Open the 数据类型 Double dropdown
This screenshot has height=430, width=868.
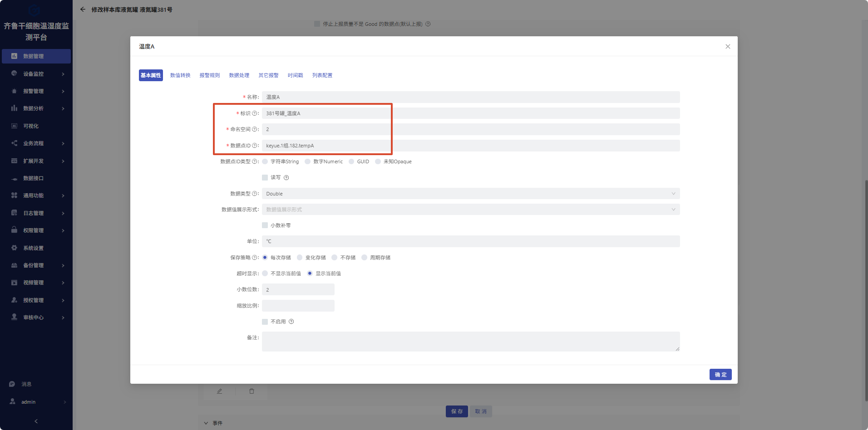point(471,194)
